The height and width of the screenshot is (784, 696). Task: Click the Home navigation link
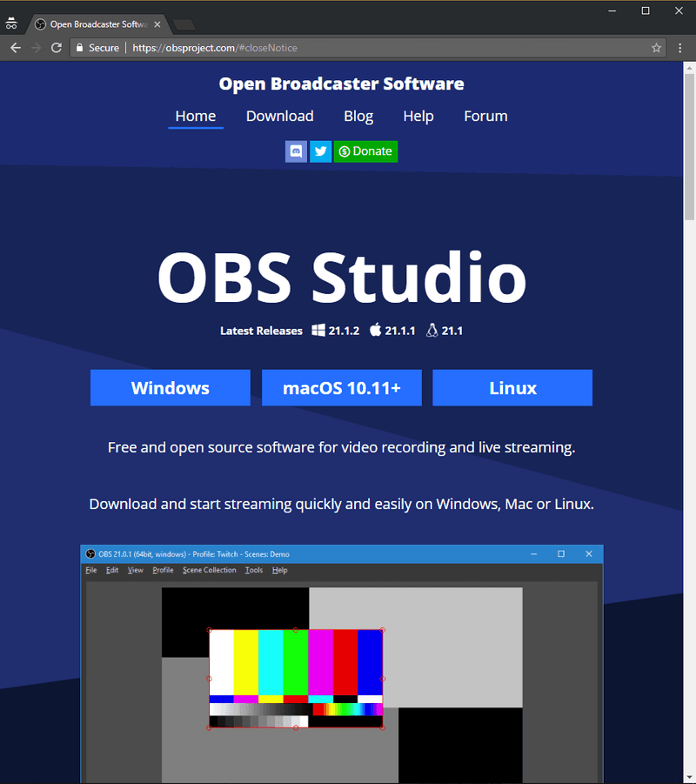[x=196, y=117]
